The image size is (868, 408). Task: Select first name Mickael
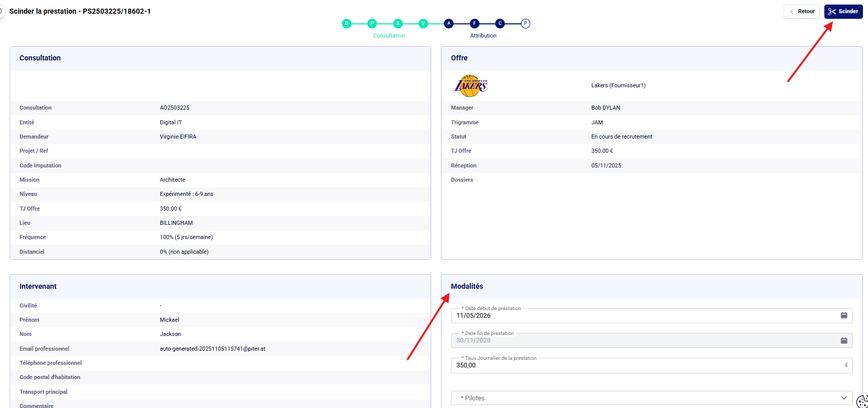(x=170, y=320)
